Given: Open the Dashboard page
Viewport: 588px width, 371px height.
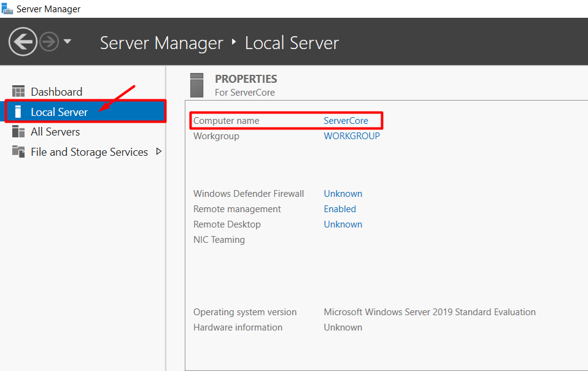Looking at the screenshot, I should coord(56,91).
